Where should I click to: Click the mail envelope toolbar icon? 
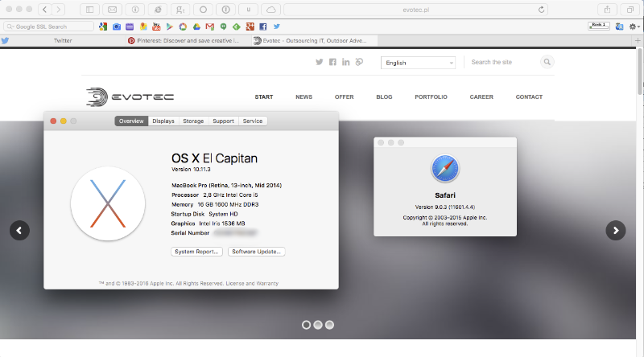click(112, 10)
